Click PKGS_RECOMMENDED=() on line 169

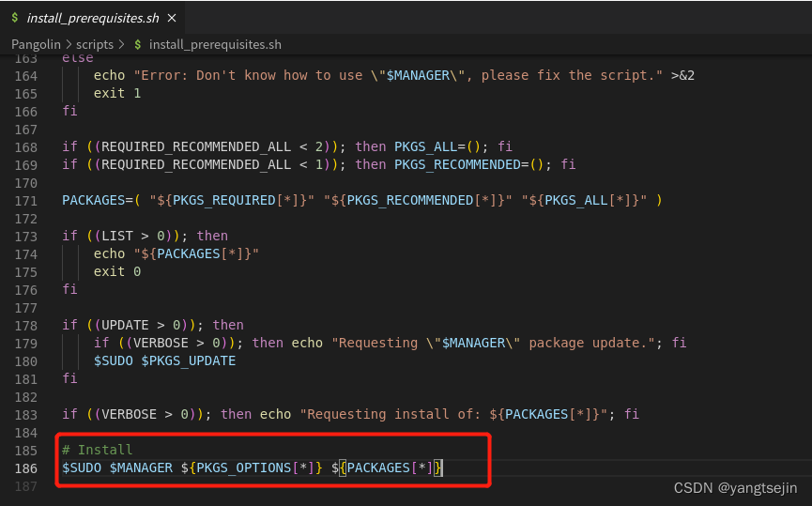pyautogui.click(x=469, y=164)
